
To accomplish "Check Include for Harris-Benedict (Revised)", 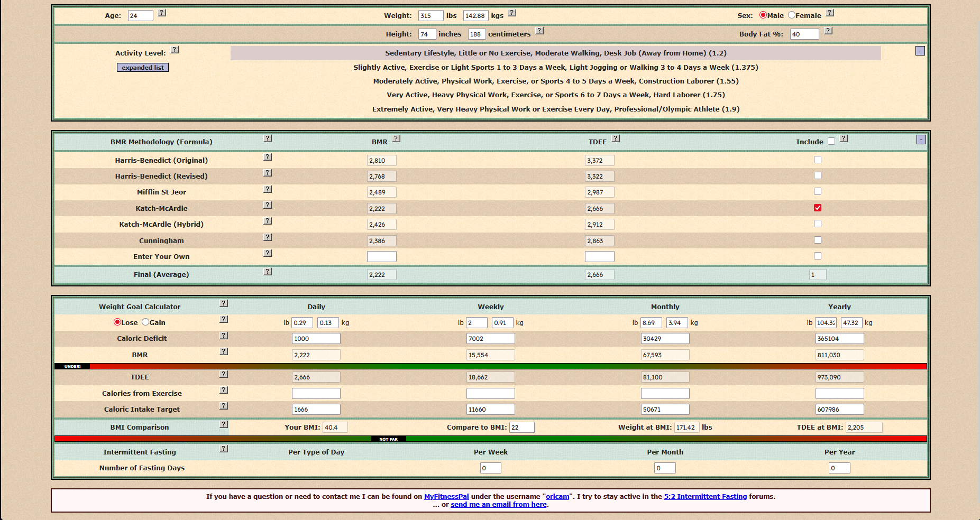I will (x=818, y=175).
